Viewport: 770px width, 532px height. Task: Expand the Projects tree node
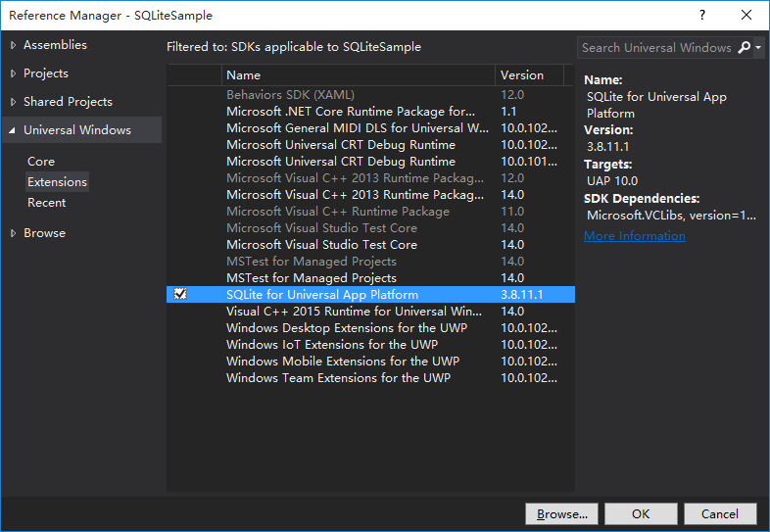pyautogui.click(x=14, y=73)
